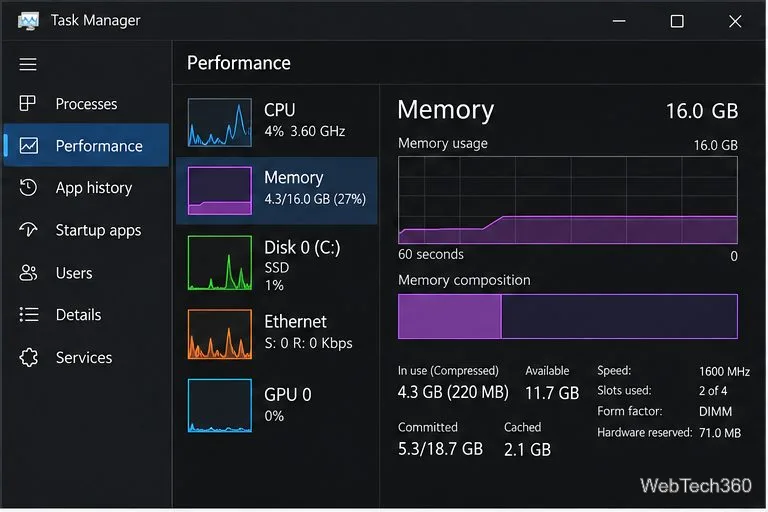Click the Committed value 5.3/18.7 GB
Screen dimensions: 768x512
coord(440,449)
